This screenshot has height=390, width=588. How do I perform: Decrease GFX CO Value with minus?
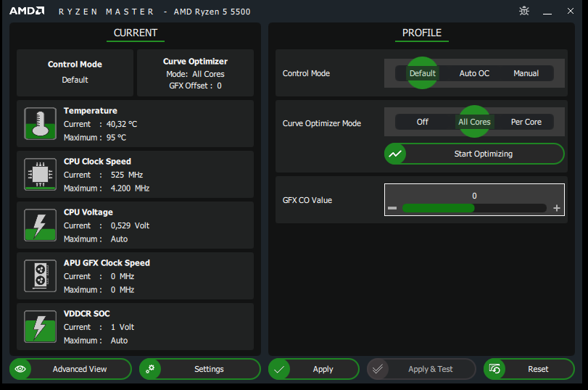click(x=392, y=208)
